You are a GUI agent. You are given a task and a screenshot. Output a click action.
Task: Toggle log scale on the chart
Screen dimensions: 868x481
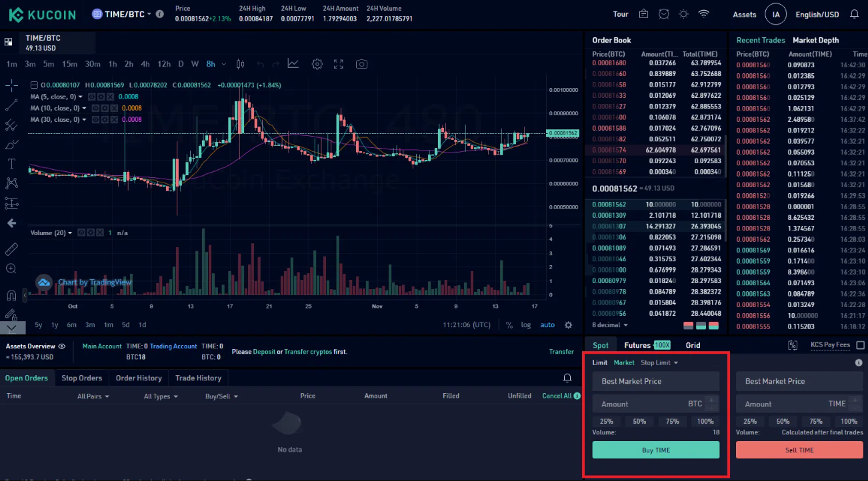526,325
